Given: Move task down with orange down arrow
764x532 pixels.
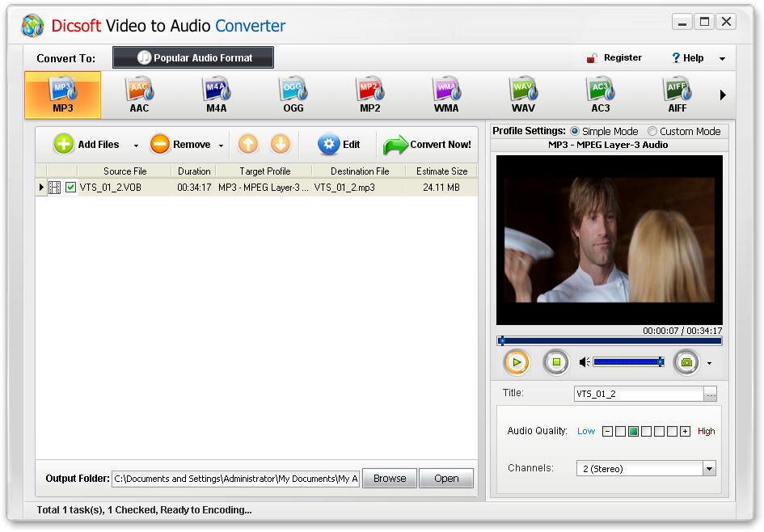Looking at the screenshot, I should 281,144.
